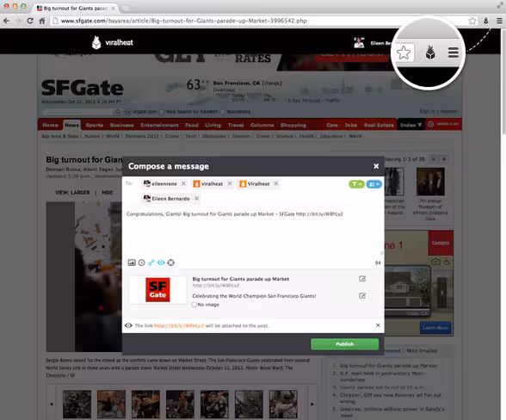This screenshot has width=506, height=420.
Task: Open the Entertainment section in SFGate navigation
Action: (x=159, y=125)
